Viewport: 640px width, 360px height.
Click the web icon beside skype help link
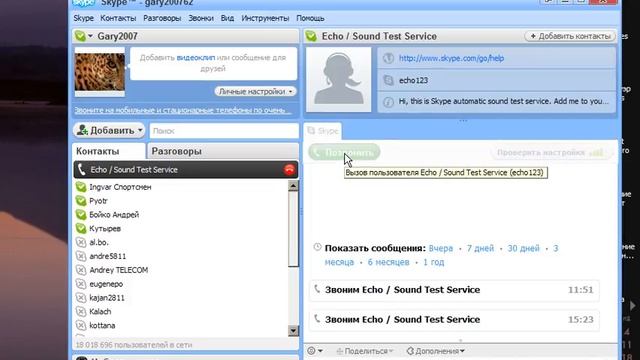pos(388,58)
